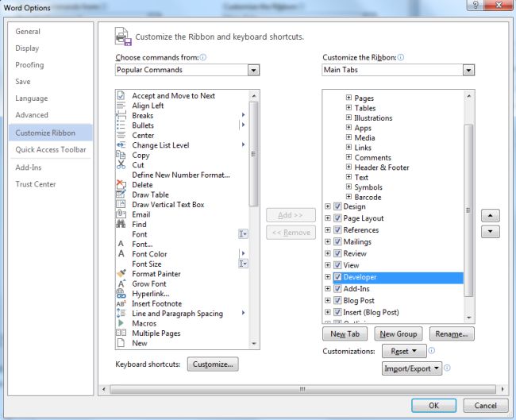Uncheck the Developer tab checkbox
Viewport: 516px width, 420px height.
pyautogui.click(x=337, y=277)
